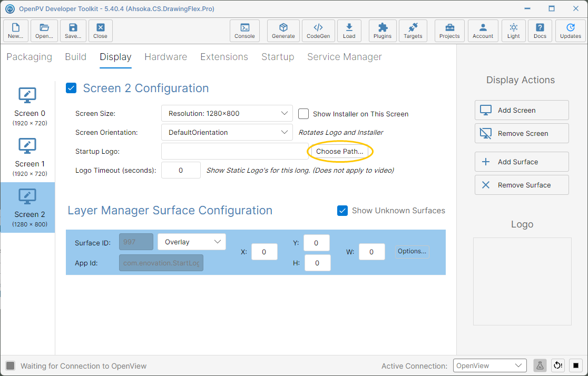Open the Service Manager tab

345,57
